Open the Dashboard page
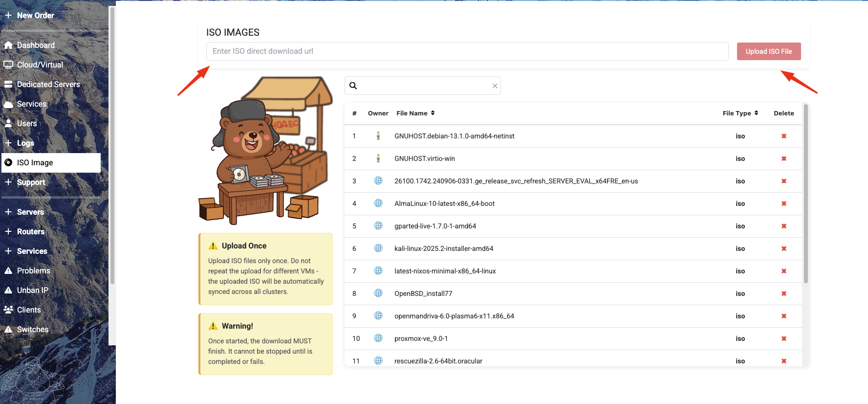Screen dimensions: 868x404 tap(36, 45)
